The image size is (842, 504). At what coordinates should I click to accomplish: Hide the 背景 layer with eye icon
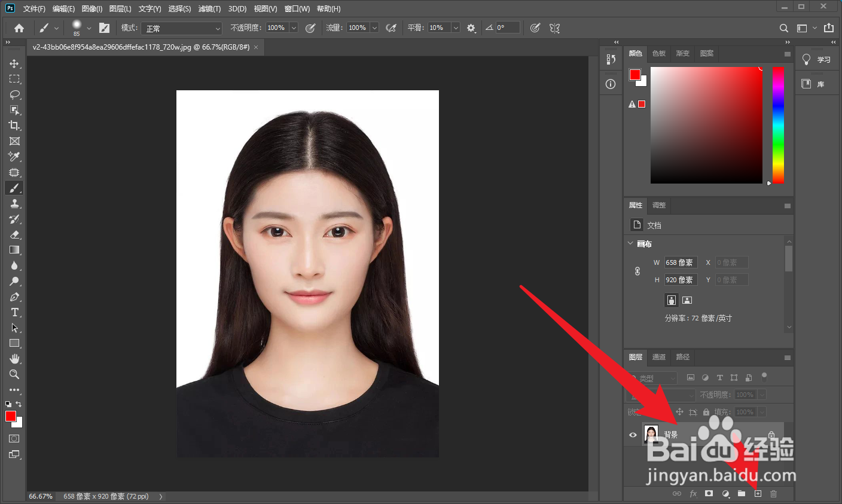tap(633, 435)
